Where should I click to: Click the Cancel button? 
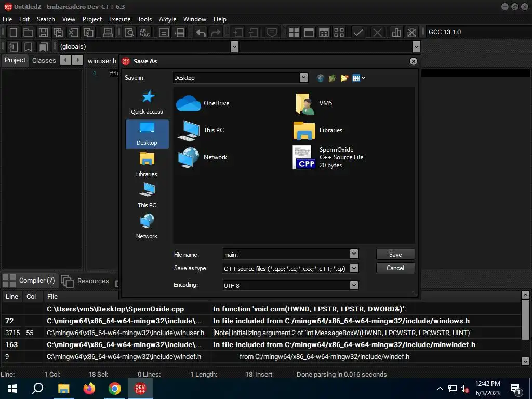point(395,268)
